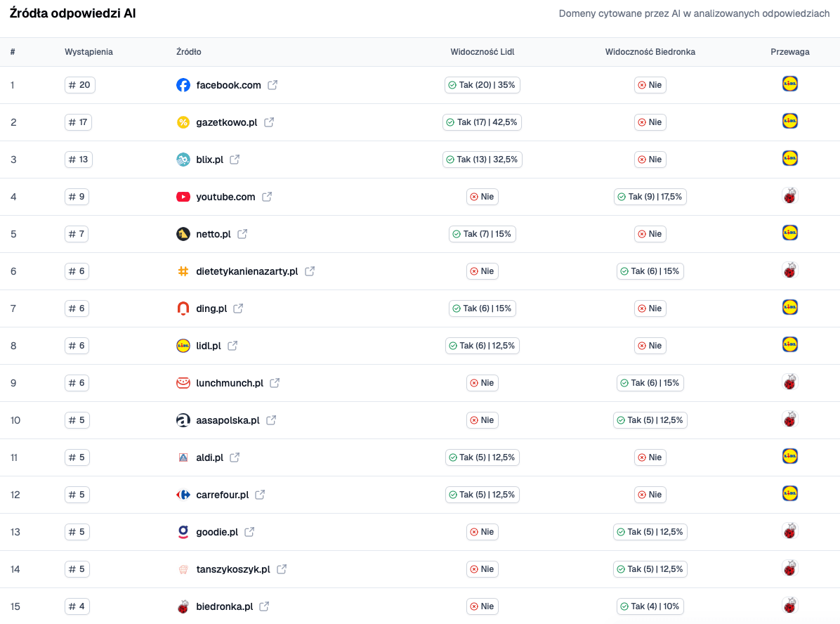Click the 'Tak (6) | 12,5%' badge in lidl.pl row
The width and height of the screenshot is (840, 624).
(482, 346)
